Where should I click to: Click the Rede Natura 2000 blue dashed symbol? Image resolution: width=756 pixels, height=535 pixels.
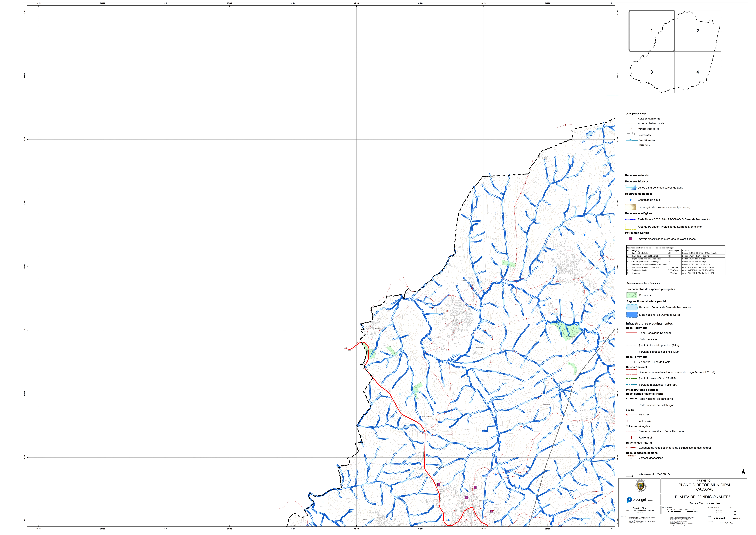point(631,219)
